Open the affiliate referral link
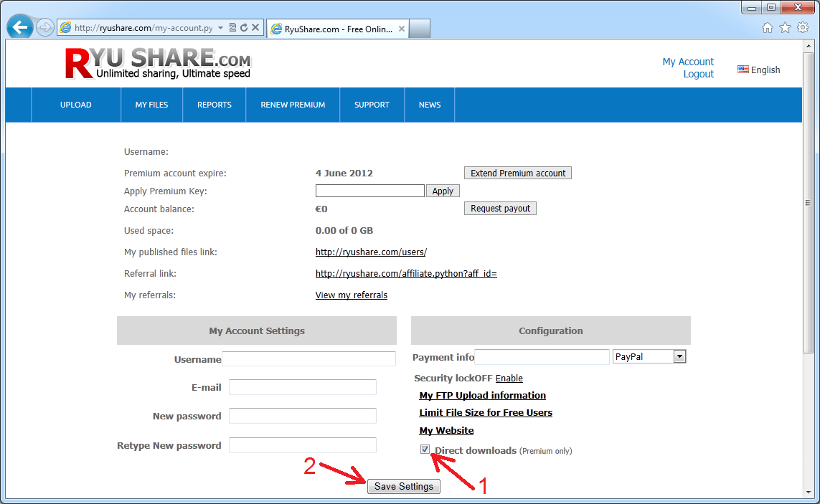 click(406, 273)
